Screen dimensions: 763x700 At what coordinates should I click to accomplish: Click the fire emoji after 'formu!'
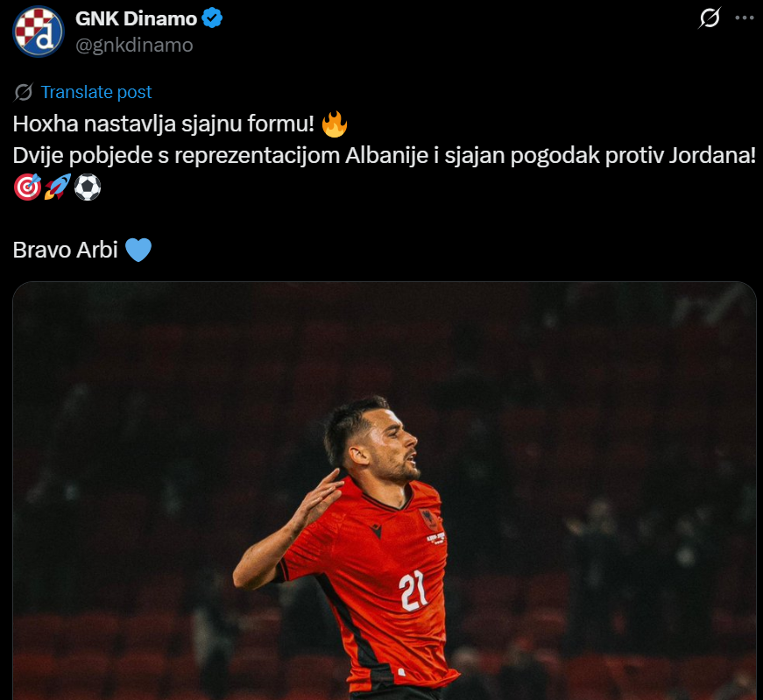(335, 124)
